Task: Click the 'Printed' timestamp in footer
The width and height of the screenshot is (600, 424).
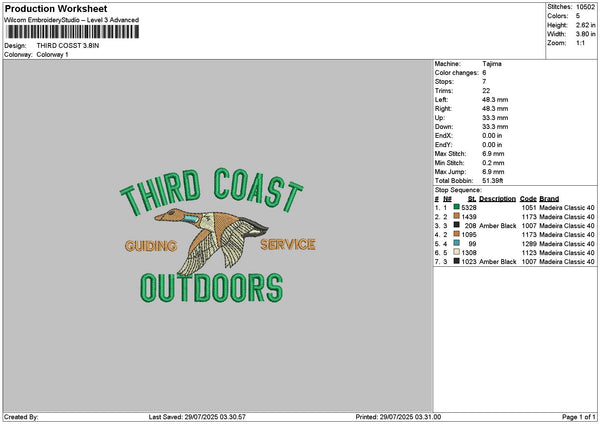Action: [x=398, y=417]
